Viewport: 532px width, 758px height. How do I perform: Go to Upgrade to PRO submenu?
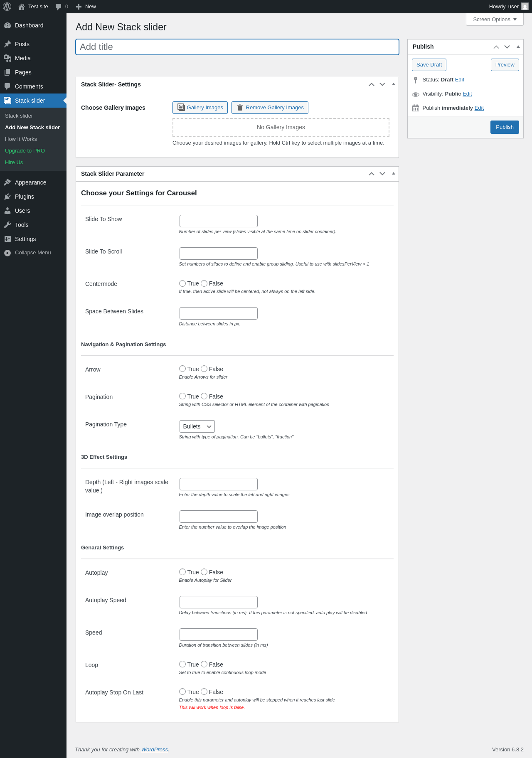25,151
